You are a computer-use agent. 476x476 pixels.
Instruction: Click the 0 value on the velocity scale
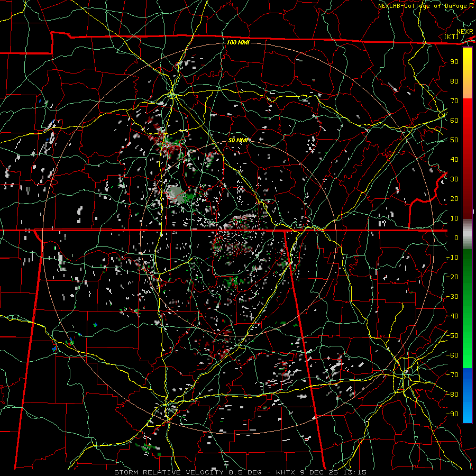(x=456, y=237)
